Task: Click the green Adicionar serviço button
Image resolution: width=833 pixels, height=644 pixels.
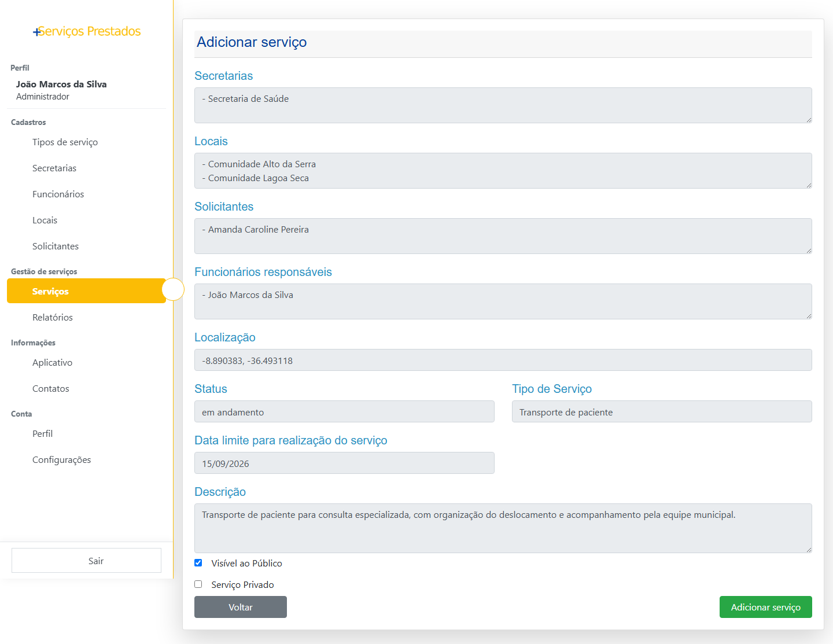Action: click(766, 607)
